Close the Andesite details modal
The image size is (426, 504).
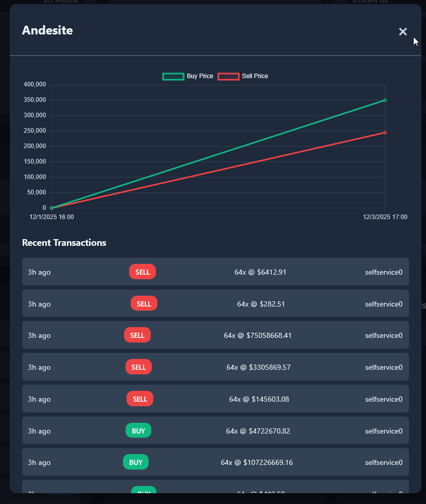click(x=403, y=32)
